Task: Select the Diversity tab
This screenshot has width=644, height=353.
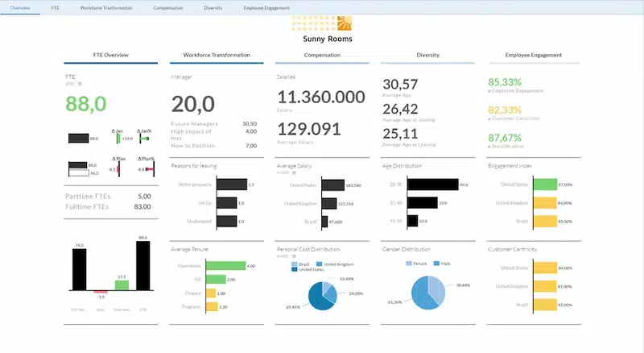Action: coord(213,6)
